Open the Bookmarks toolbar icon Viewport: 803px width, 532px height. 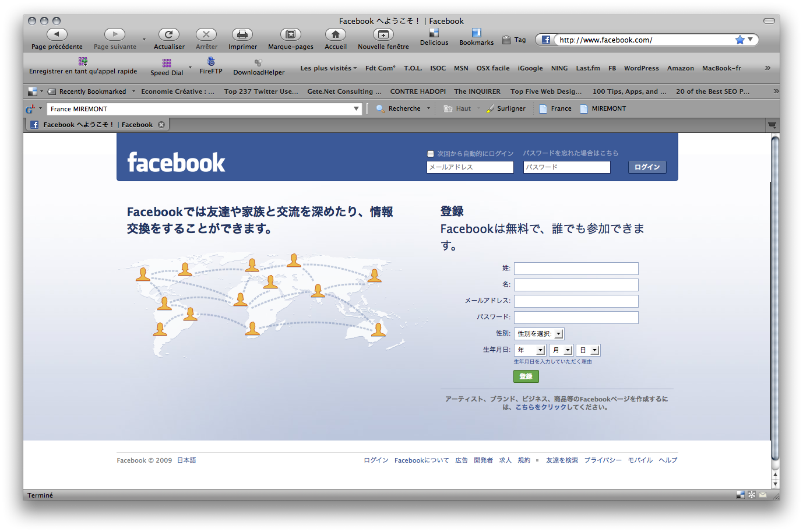tap(476, 33)
